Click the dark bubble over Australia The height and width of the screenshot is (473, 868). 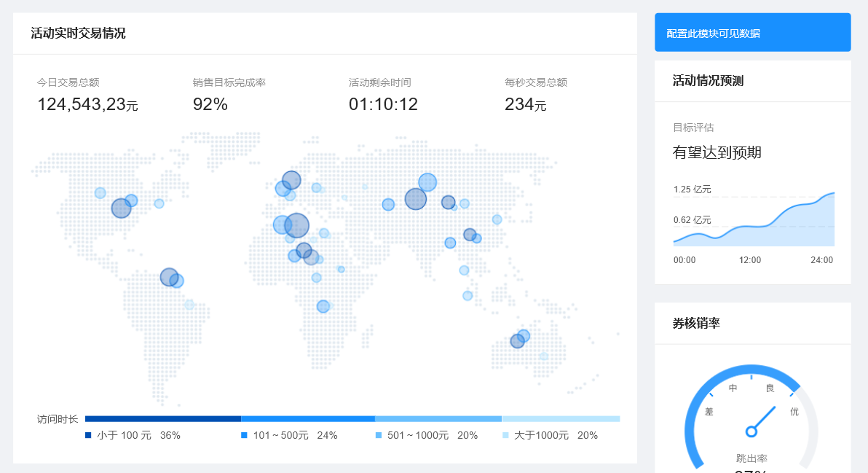click(x=517, y=341)
